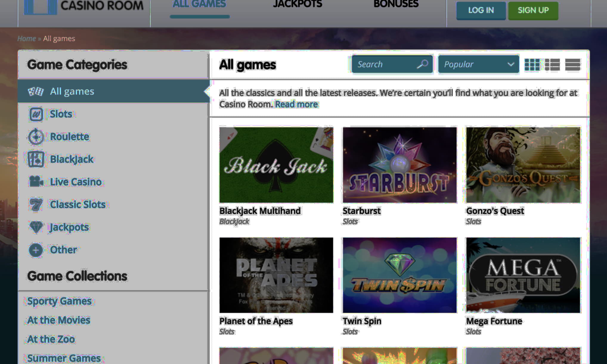
Task: Open the BONUSES tab
Action: point(396,4)
